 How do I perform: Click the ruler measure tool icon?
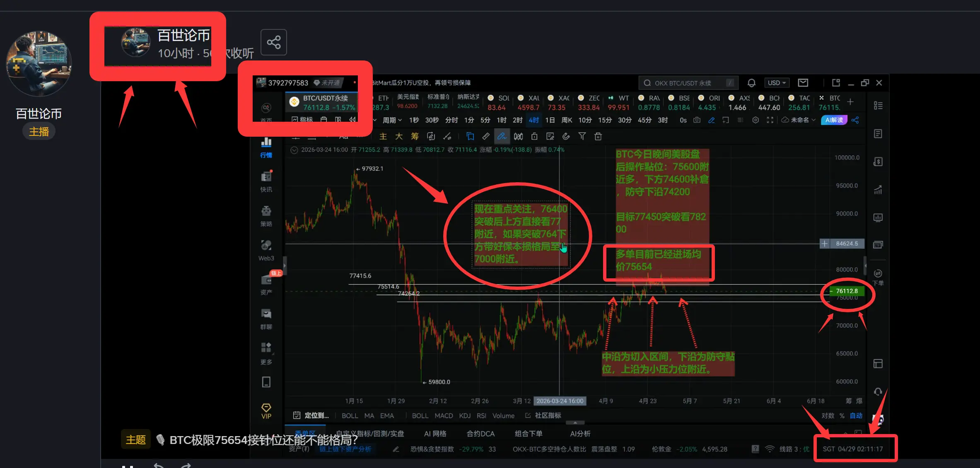486,136
